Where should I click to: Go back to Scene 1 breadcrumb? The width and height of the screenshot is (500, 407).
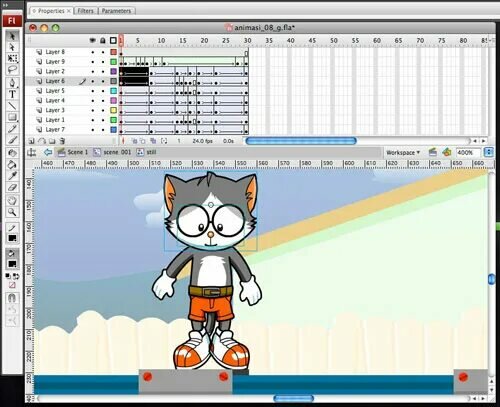click(x=73, y=152)
